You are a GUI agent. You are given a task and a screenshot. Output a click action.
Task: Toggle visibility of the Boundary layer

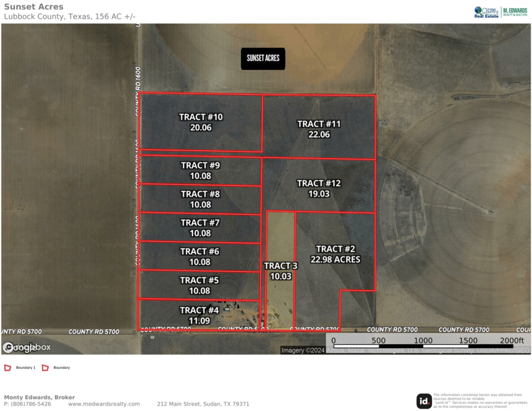[x=46, y=367]
